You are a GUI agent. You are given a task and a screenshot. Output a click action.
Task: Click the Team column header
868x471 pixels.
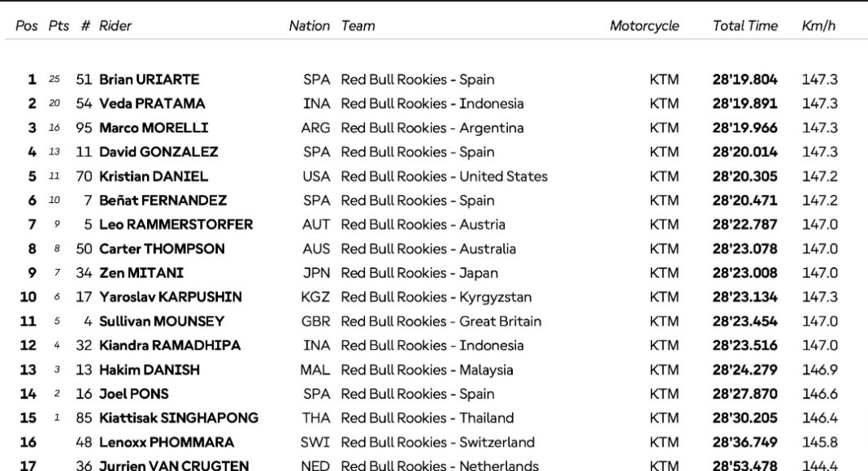tap(358, 26)
